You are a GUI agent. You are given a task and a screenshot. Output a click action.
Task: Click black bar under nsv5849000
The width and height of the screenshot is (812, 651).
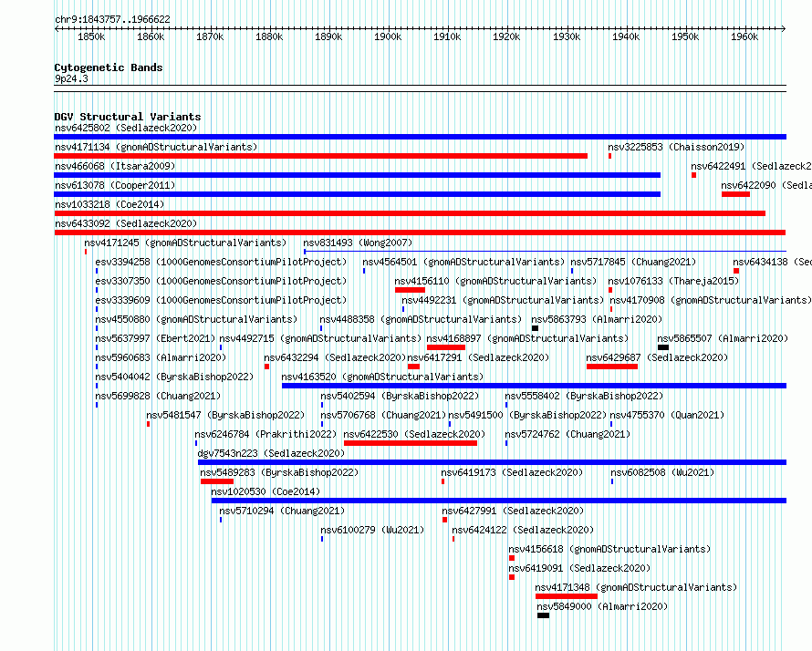[x=543, y=615]
